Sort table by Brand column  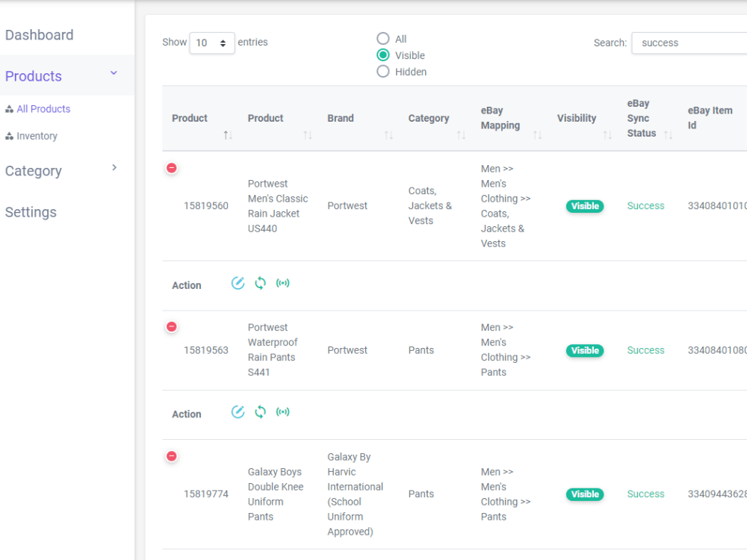coord(388,135)
